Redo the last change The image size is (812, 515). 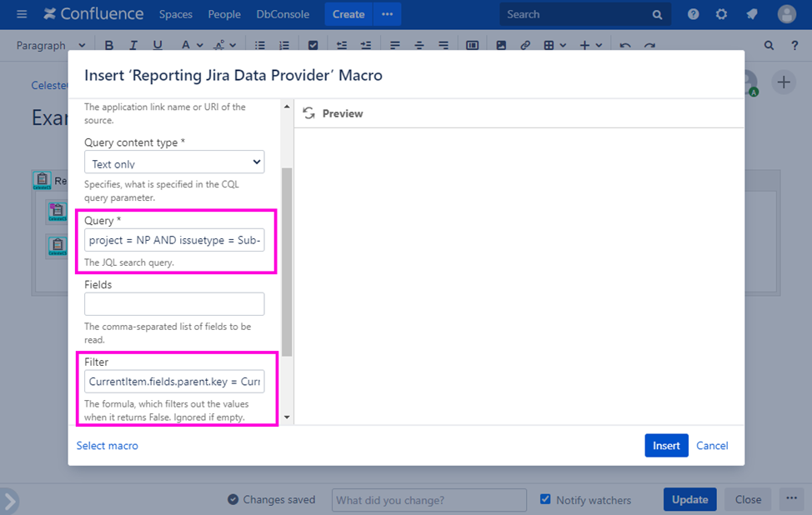(x=649, y=46)
